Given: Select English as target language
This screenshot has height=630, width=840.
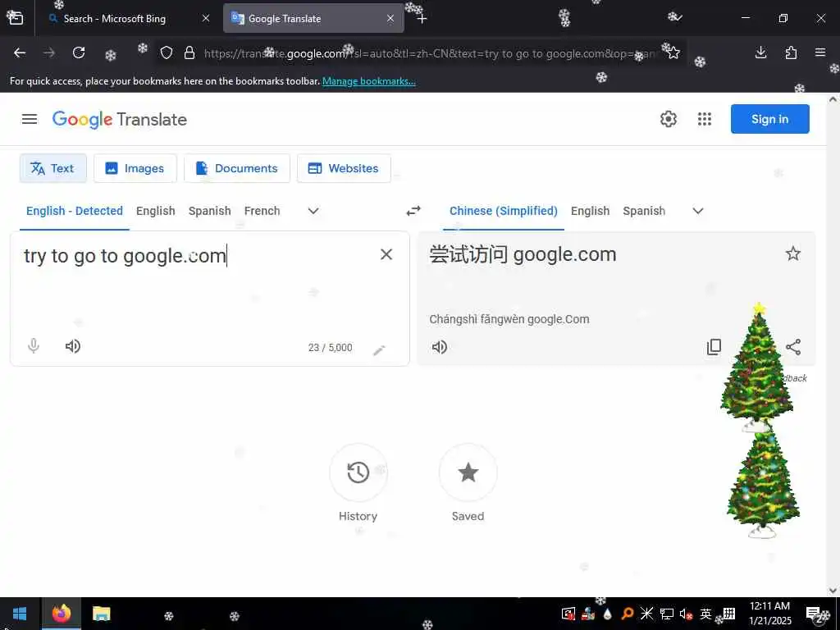Looking at the screenshot, I should pyautogui.click(x=590, y=211).
